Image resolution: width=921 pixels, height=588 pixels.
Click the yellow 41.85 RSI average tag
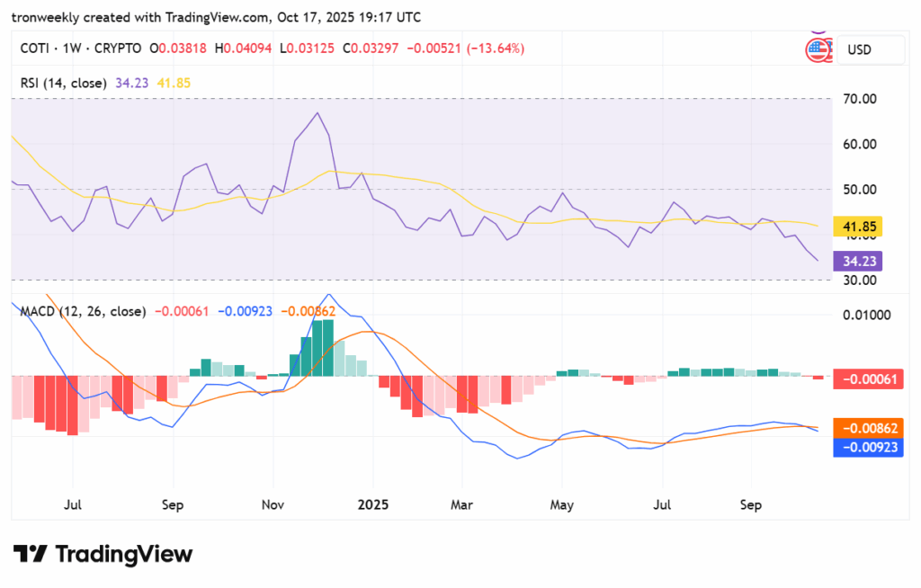click(857, 227)
